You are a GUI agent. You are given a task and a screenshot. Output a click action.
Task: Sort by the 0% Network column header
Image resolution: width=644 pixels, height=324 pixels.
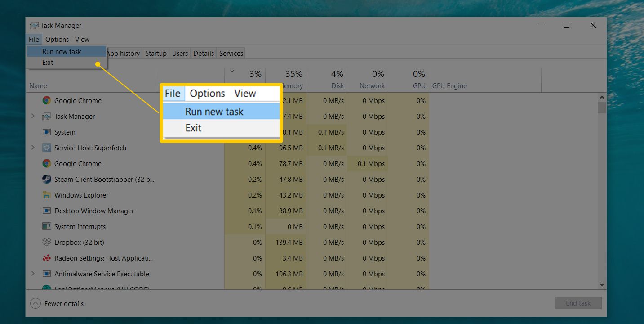tap(368, 81)
